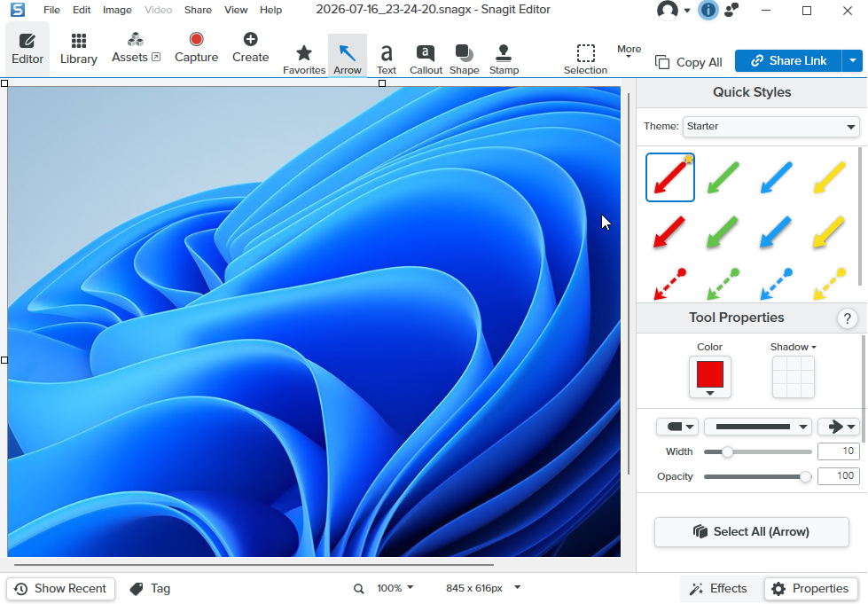Open the Share menu
868x604 pixels.
click(x=198, y=10)
